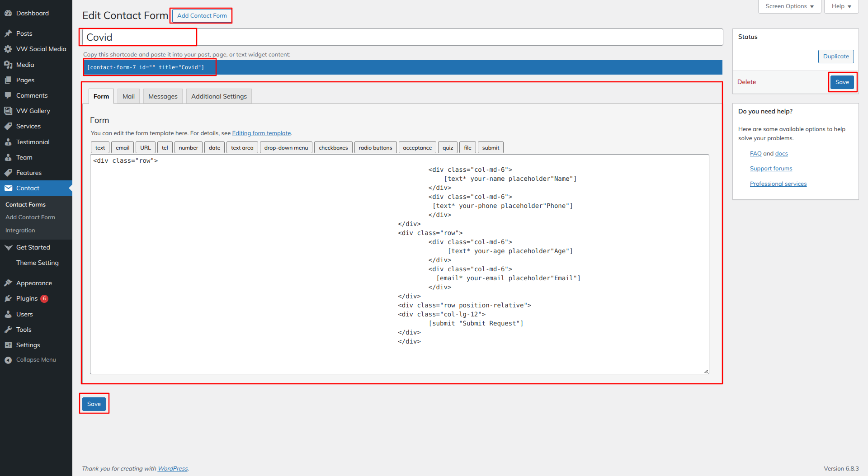Click the Users person icon
The height and width of the screenshot is (476, 868).
click(x=8, y=314)
